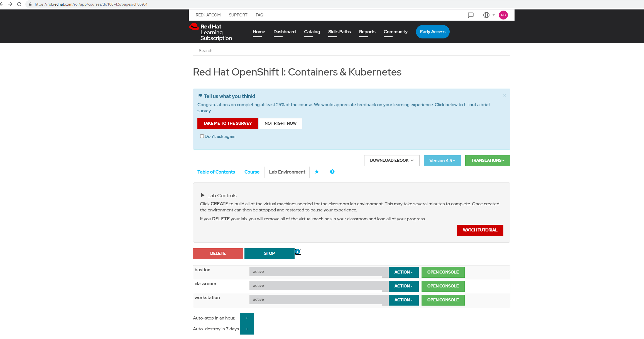Check the Don't ask again checkbox
The width and height of the screenshot is (644, 339).
pyautogui.click(x=202, y=136)
